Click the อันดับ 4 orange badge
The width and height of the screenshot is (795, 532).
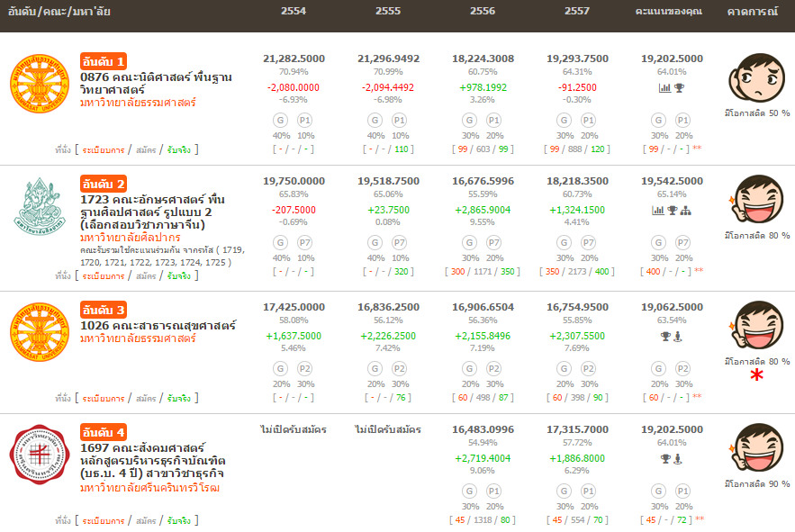pos(104,432)
